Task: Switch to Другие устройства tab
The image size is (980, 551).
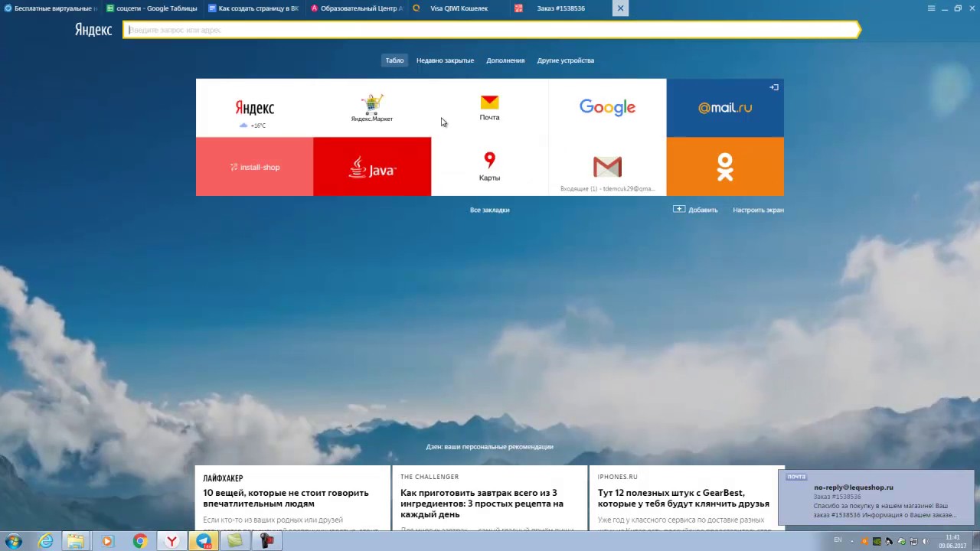Action: [566, 60]
